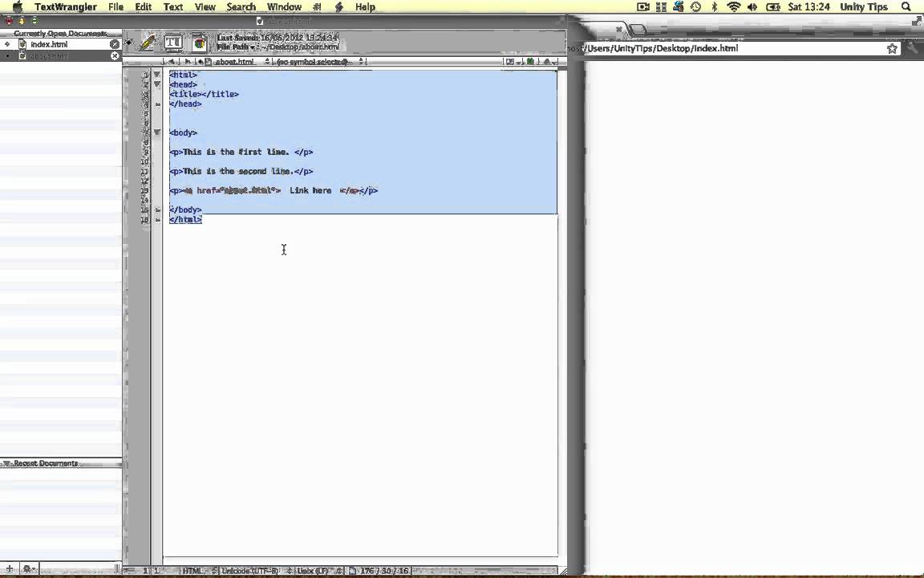
Task: Open the View menu
Action: [x=205, y=7]
